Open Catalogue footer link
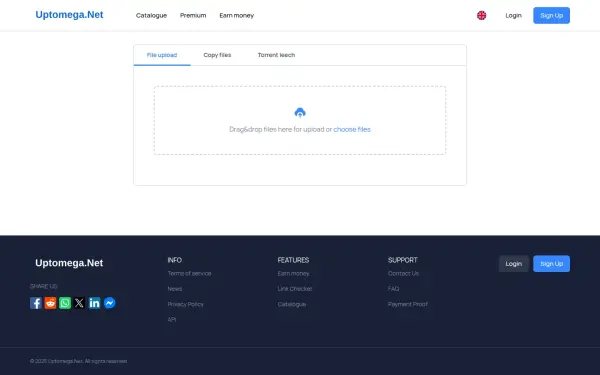The image size is (600, 375). 292,304
